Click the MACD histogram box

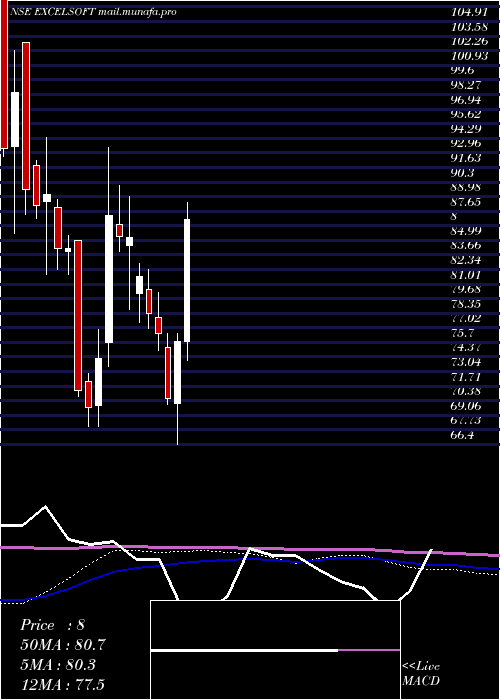coord(275,650)
